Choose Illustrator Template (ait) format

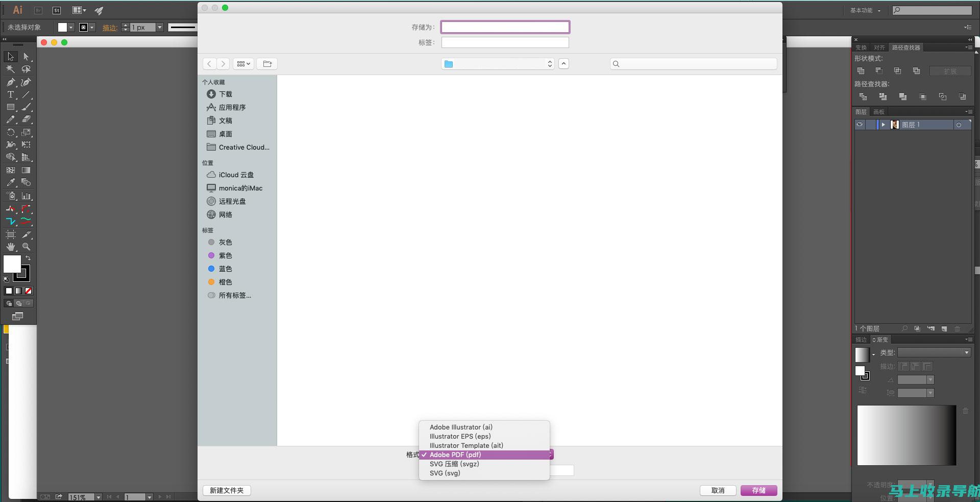[x=484, y=445]
